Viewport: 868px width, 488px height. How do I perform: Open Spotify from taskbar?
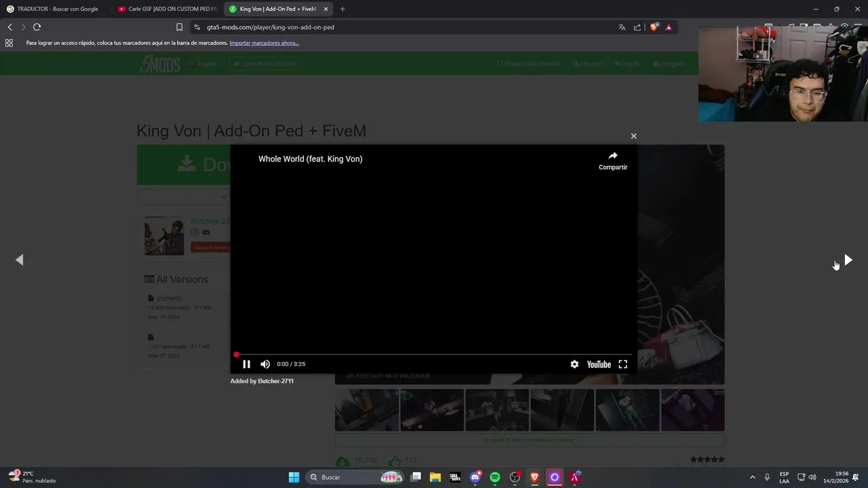[x=495, y=477]
